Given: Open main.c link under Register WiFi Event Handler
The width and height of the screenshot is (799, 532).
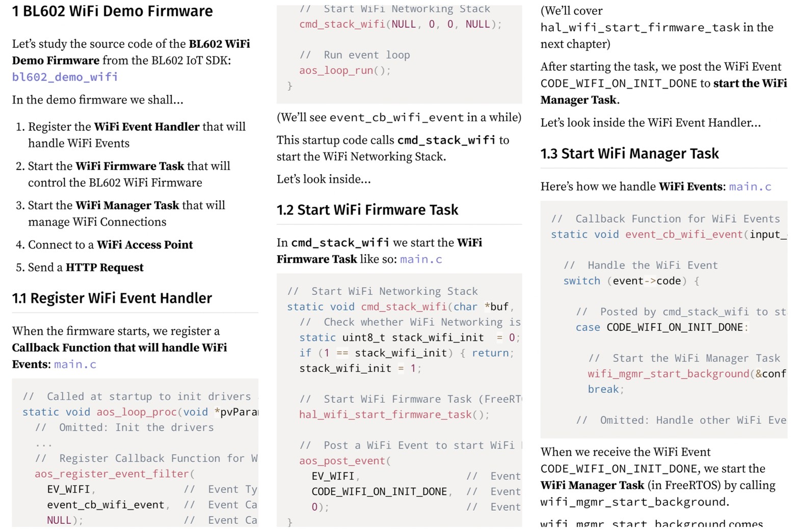Looking at the screenshot, I should click(75, 365).
